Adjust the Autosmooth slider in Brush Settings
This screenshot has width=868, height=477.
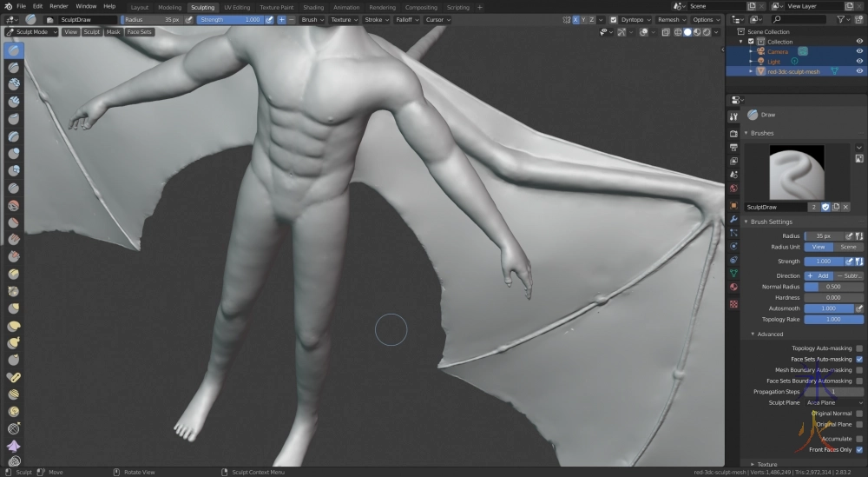click(x=829, y=308)
